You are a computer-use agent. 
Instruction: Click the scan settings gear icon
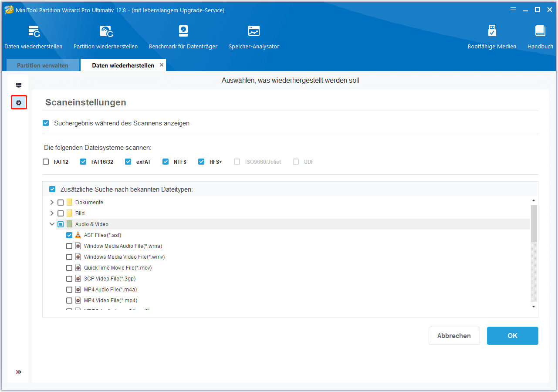19,103
